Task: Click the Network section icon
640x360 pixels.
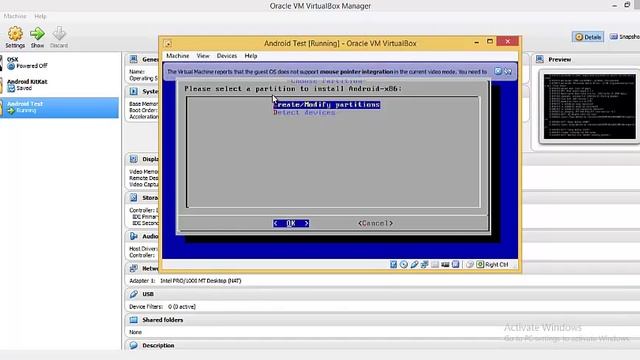Action: point(133,268)
